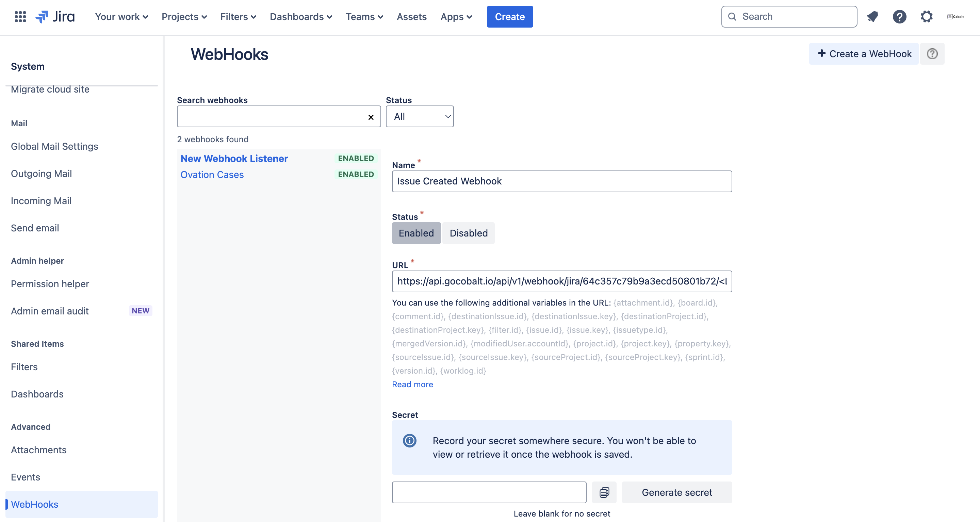Image resolution: width=980 pixels, height=522 pixels.
Task: Open help via the question mark icon
Action: [899, 16]
